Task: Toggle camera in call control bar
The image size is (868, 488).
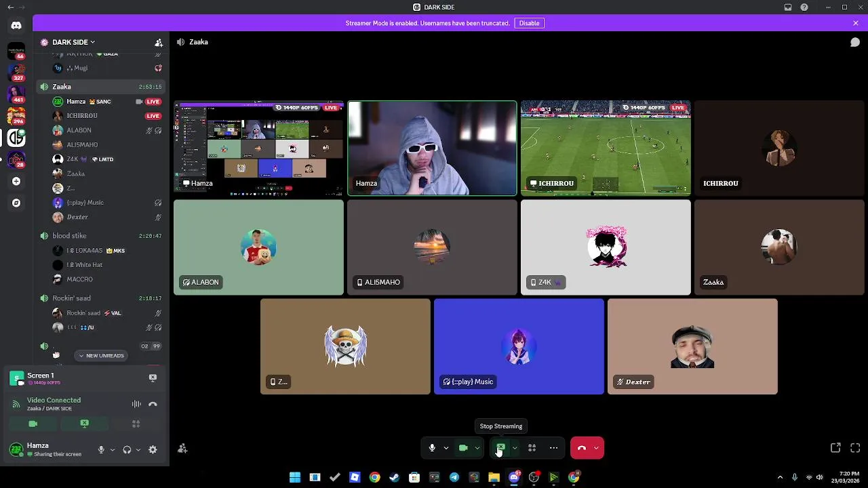Action: point(463,448)
